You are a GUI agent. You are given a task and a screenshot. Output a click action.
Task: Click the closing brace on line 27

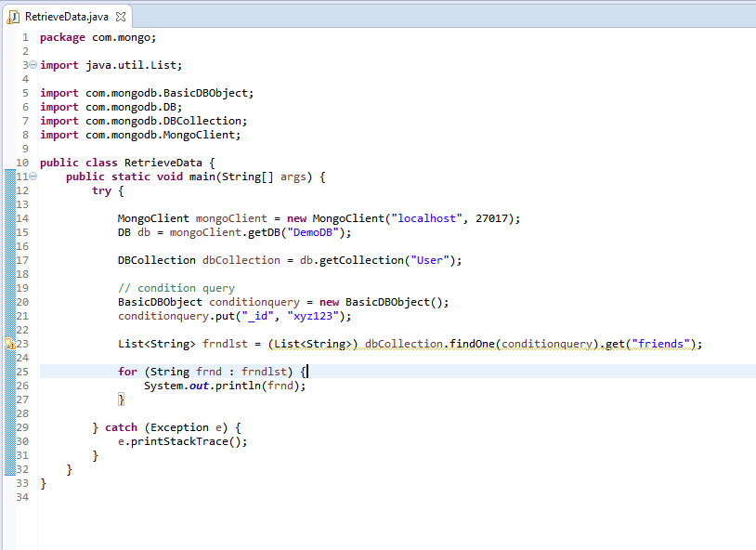point(121,399)
